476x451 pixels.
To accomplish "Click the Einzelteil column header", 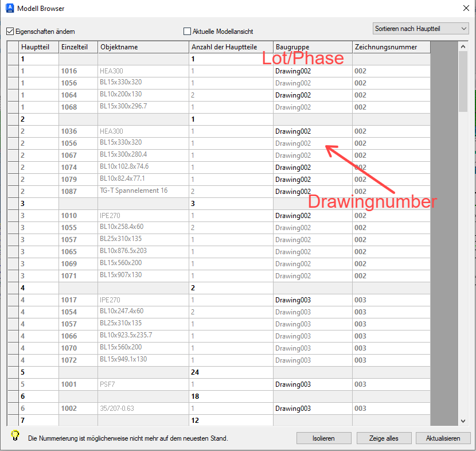I will 75,47.
